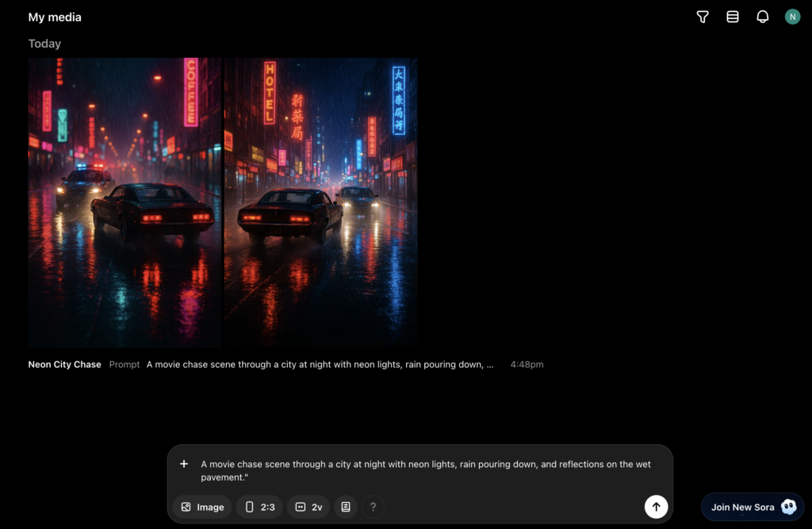The width and height of the screenshot is (812, 529).
Task: Select the My media heading
Action: click(55, 17)
